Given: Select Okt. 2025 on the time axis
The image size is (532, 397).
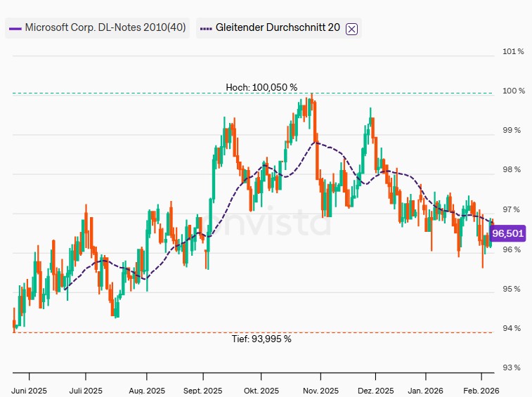Looking at the screenshot, I should (x=261, y=390).
